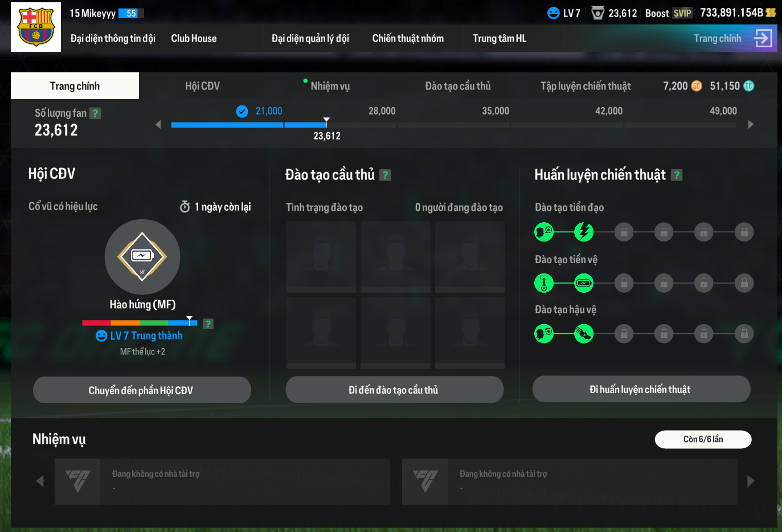782x532 pixels.
Task: Click the first locked forward training node
Action: pos(624,232)
